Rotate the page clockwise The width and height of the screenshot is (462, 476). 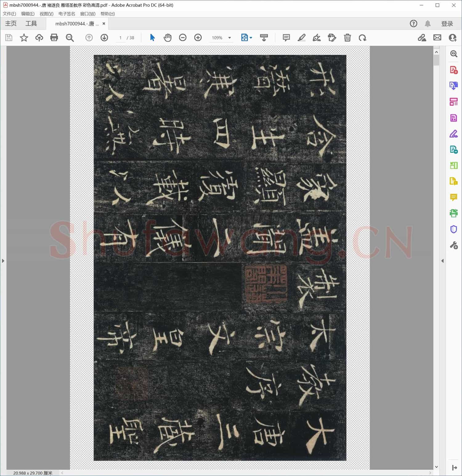click(x=362, y=38)
